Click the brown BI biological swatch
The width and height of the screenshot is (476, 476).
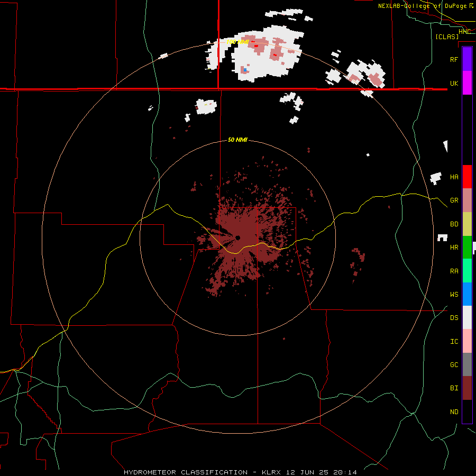pos(467,388)
